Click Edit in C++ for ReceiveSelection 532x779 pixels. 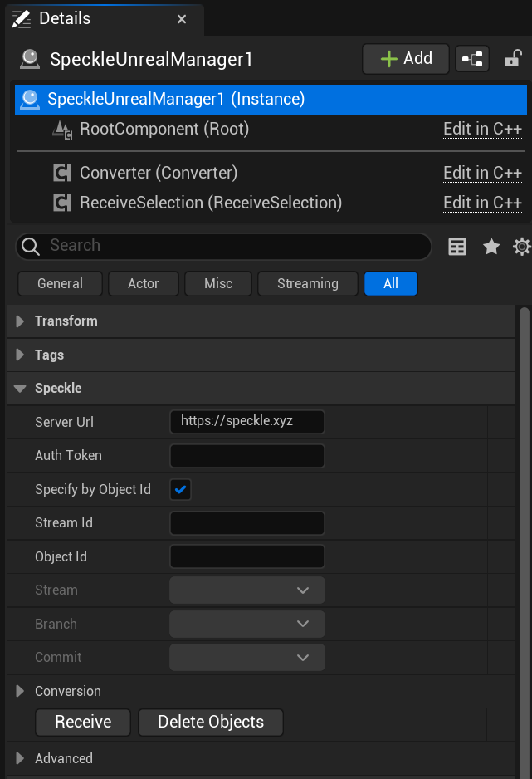coord(482,203)
